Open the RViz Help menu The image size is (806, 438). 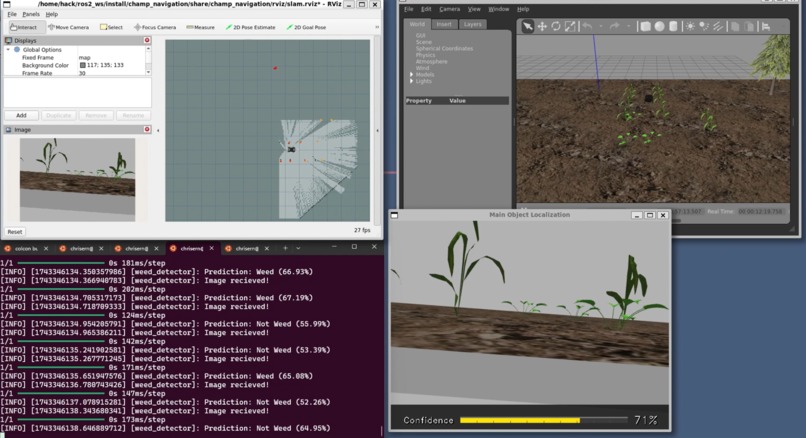click(x=52, y=14)
